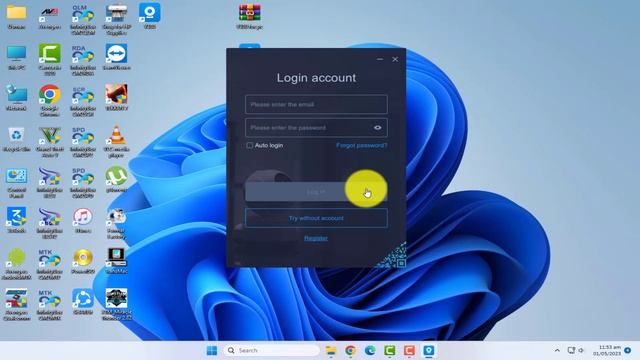Screen dimensions: 640x360
Task: Open the notification badge in taskbar
Action: pos(628,350)
